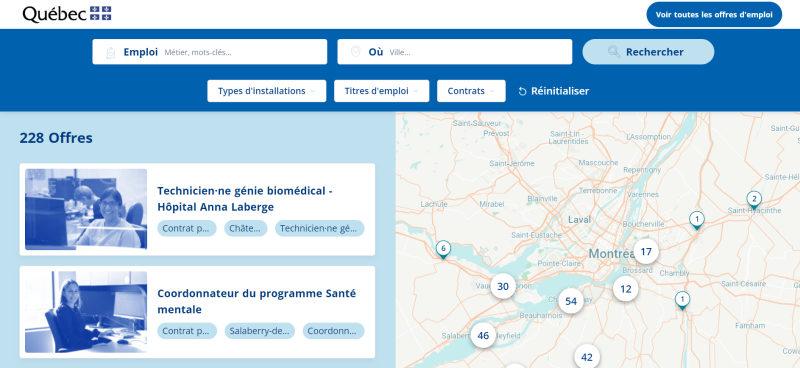This screenshot has width=800, height=368.
Task: Click the Québec logo
Action: click(x=67, y=14)
